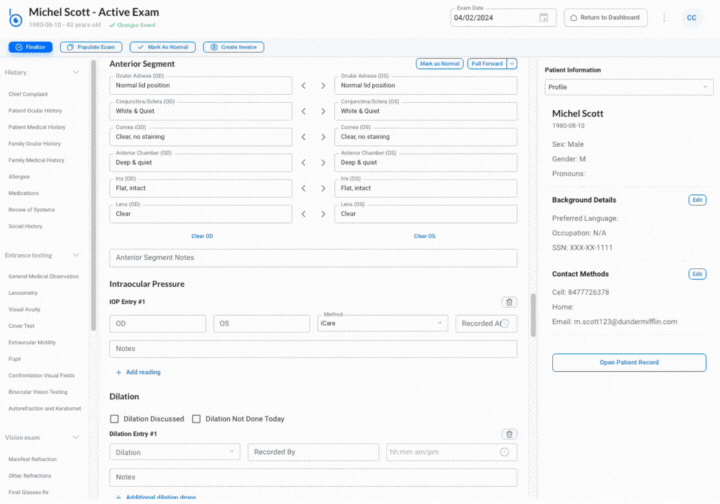The width and height of the screenshot is (720, 504).
Task: Click Lens row right arrow
Action: tap(323, 214)
